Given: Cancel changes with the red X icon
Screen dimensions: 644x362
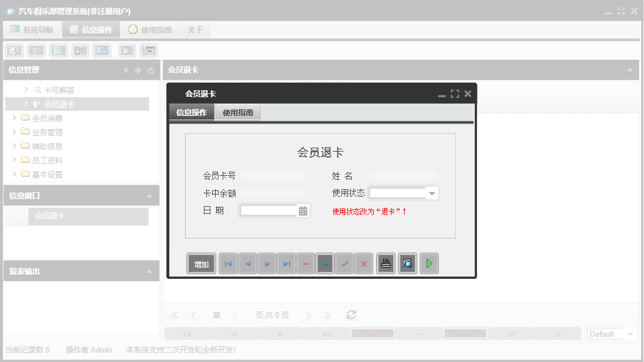Looking at the screenshot, I should point(363,263).
